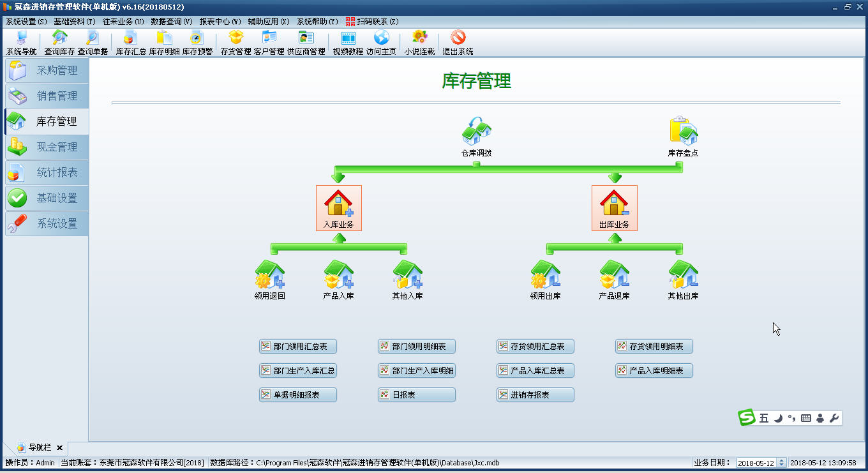Screen dimensions: 868x473
Task: Open 其他入库 icon
Action: coord(408,280)
